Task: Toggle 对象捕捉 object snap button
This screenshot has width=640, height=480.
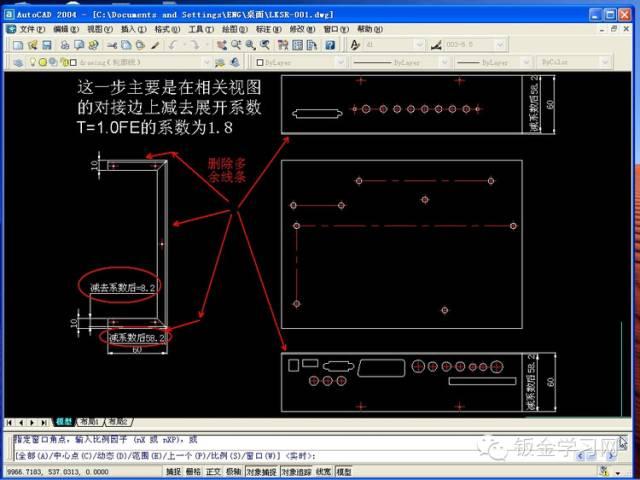Action: pos(261,471)
